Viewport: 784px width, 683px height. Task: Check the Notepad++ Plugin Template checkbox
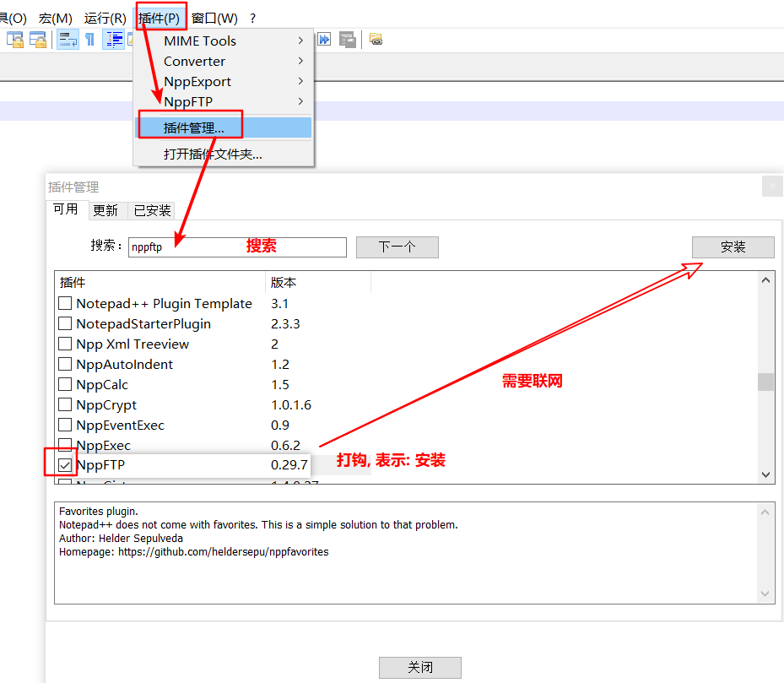tap(65, 303)
